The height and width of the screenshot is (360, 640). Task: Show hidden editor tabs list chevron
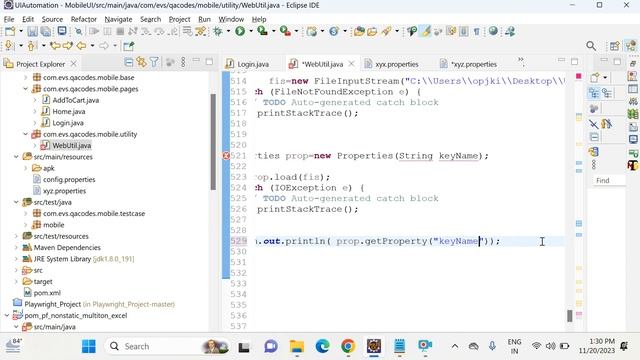tap(521, 61)
